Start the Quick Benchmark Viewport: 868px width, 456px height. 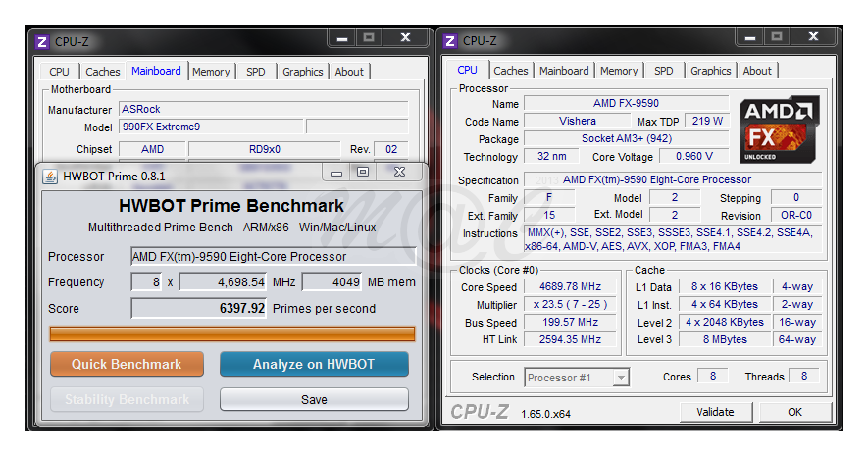coord(127,364)
